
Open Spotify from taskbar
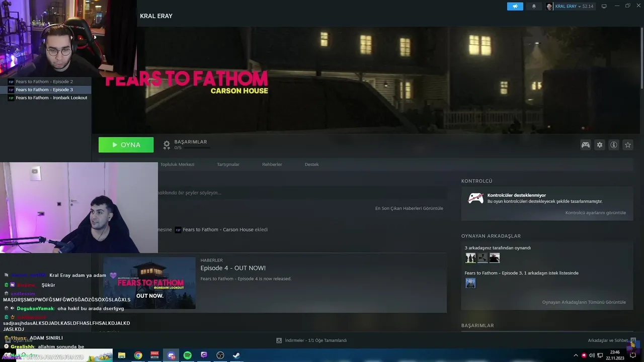(187, 355)
